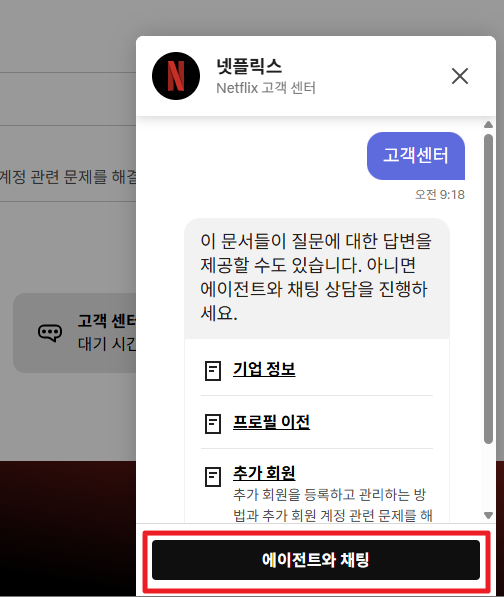Click the chat scrollbar down arrow
The width and height of the screenshot is (504, 597).
pyautogui.click(x=488, y=515)
